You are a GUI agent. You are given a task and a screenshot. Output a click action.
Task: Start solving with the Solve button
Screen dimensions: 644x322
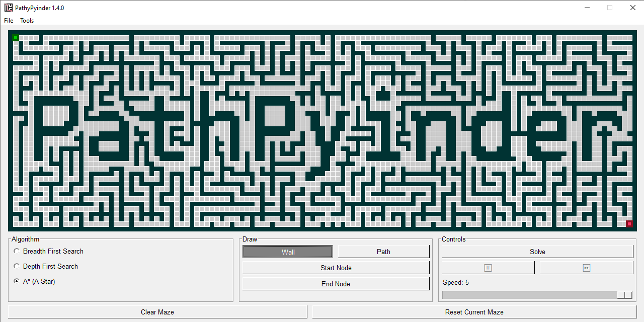point(537,252)
